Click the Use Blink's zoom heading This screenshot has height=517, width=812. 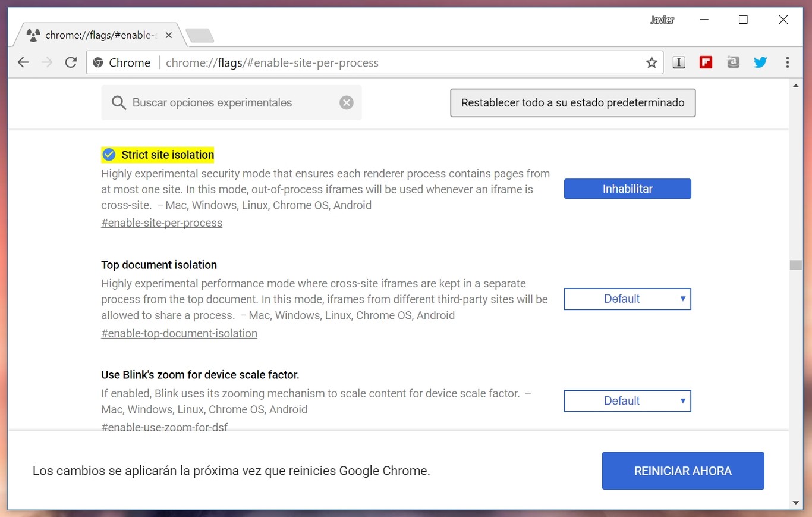pos(200,375)
